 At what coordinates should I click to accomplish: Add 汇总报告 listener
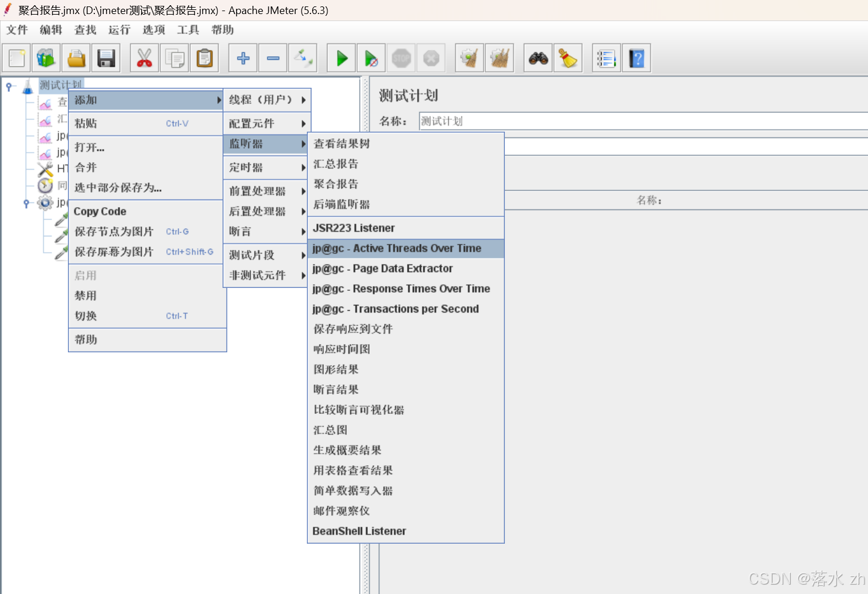tap(406, 164)
